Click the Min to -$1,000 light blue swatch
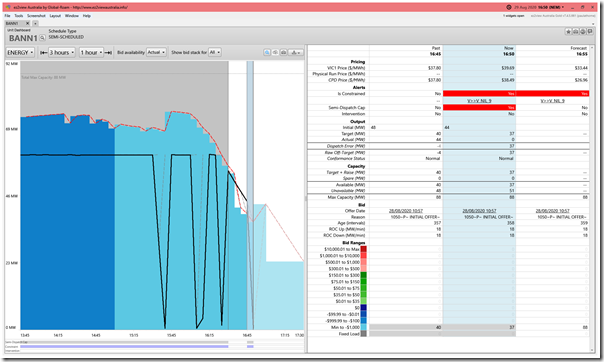Image resolution: width=604 pixels, height=362 pixels. point(363,327)
